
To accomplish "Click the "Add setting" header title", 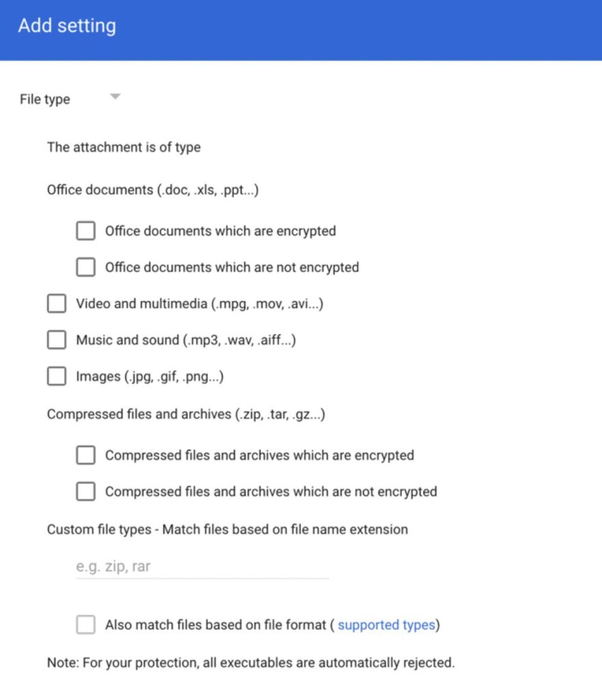I will (x=67, y=26).
